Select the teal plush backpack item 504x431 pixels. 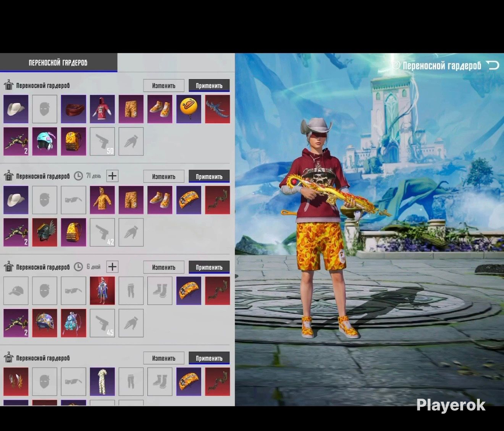point(74,323)
